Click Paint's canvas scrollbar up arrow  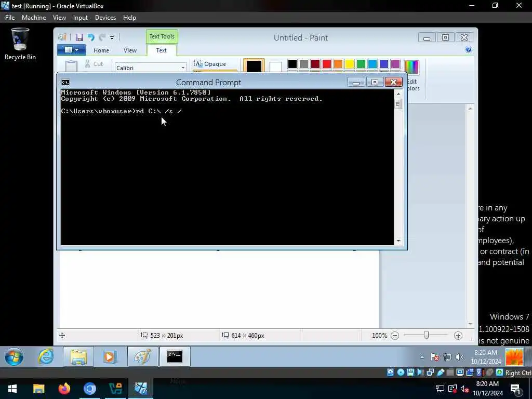[x=470, y=108]
